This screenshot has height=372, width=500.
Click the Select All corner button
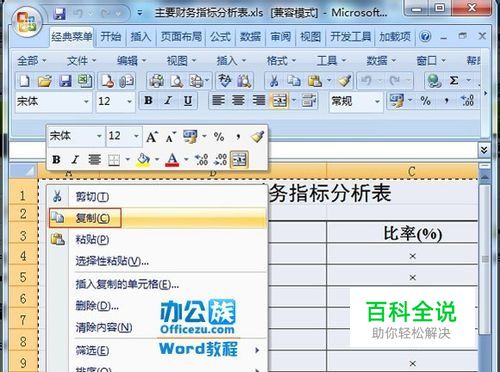click(x=23, y=171)
